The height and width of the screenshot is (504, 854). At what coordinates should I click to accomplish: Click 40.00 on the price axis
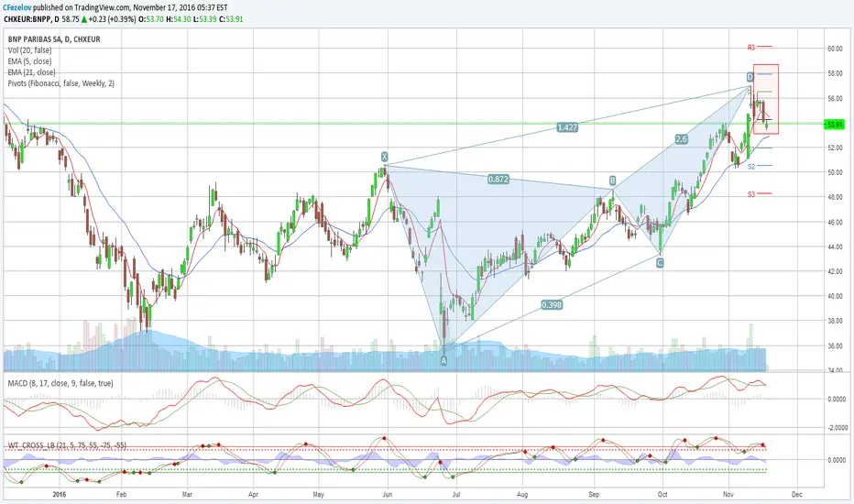835,296
